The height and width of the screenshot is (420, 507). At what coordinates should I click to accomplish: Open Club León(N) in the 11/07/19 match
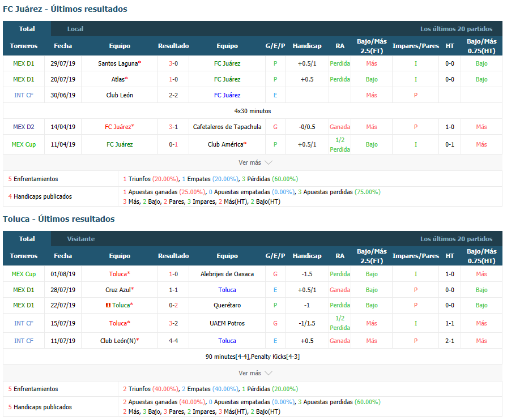118,341
